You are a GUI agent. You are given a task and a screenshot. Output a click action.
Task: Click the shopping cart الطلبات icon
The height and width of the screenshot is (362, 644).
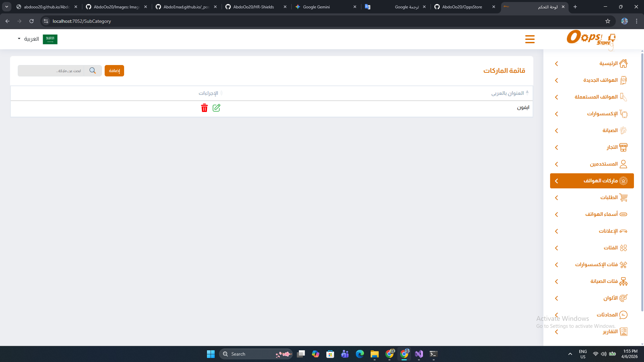(x=623, y=197)
